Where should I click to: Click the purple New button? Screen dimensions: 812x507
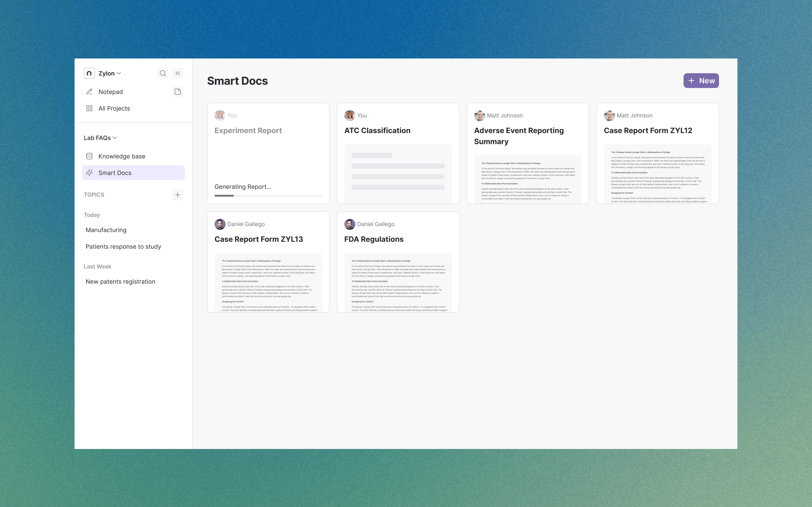click(x=701, y=81)
